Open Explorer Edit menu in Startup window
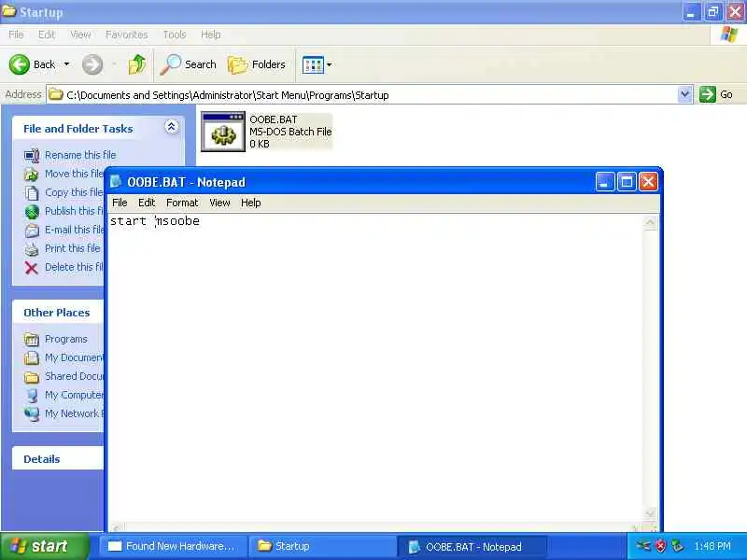This screenshot has height=560, width=747. [46, 35]
